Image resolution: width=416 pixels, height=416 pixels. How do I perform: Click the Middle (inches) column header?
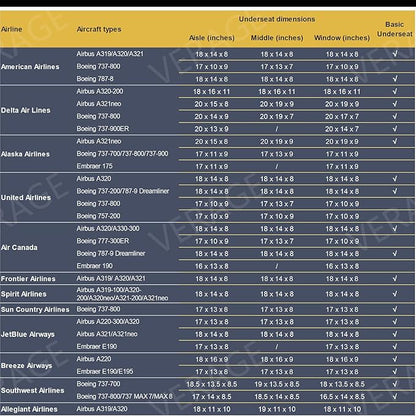(277, 38)
